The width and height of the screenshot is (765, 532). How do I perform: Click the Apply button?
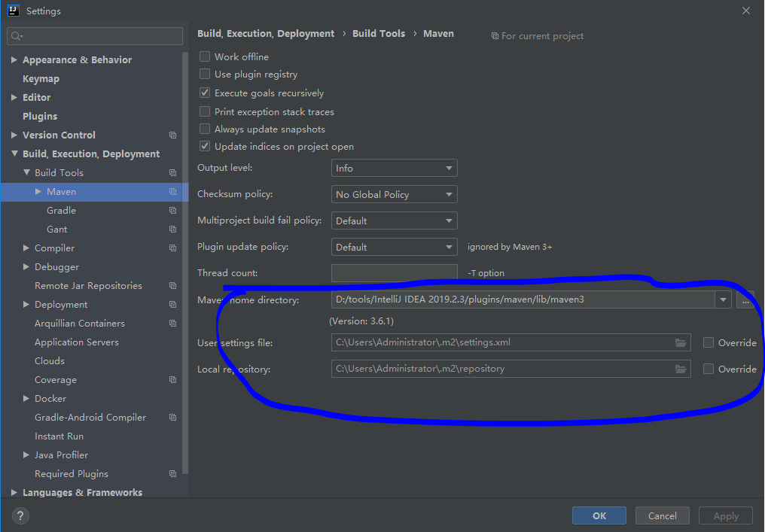pos(726,516)
